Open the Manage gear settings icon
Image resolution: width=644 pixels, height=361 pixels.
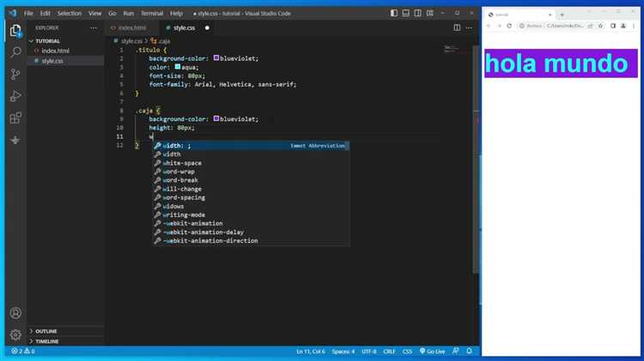coord(15,334)
